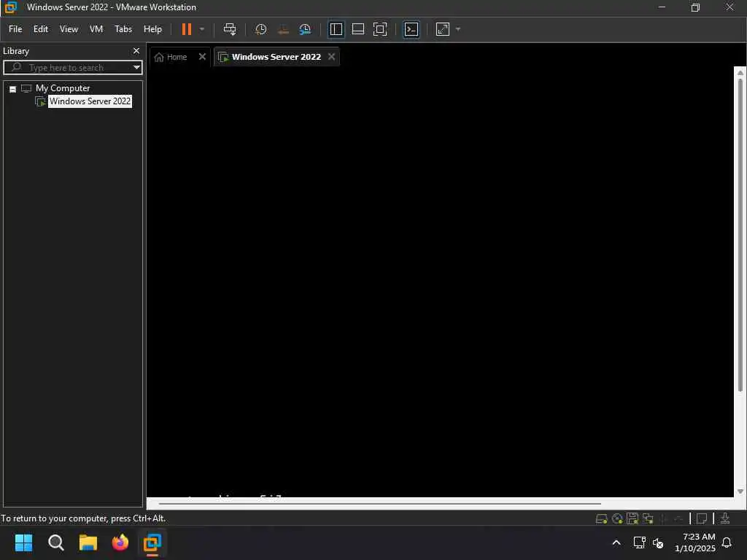Toggle console view terminal icon
Screen dimensions: 747x560
coord(411,29)
